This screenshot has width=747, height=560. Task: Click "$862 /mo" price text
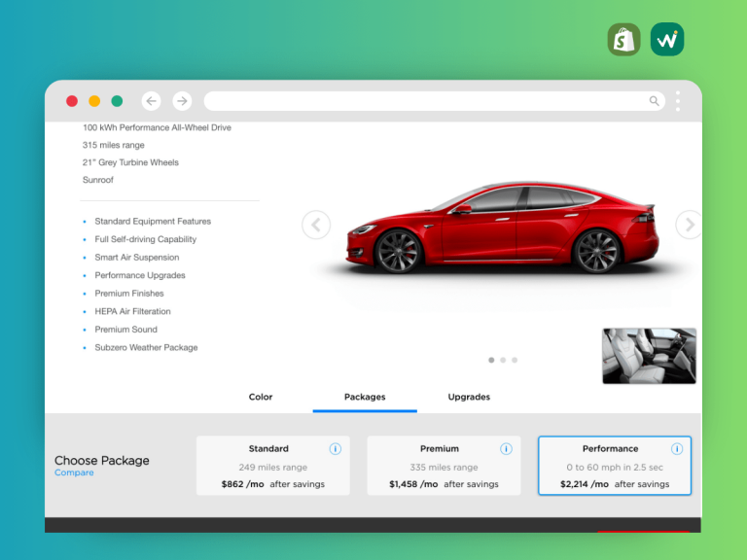(x=242, y=484)
